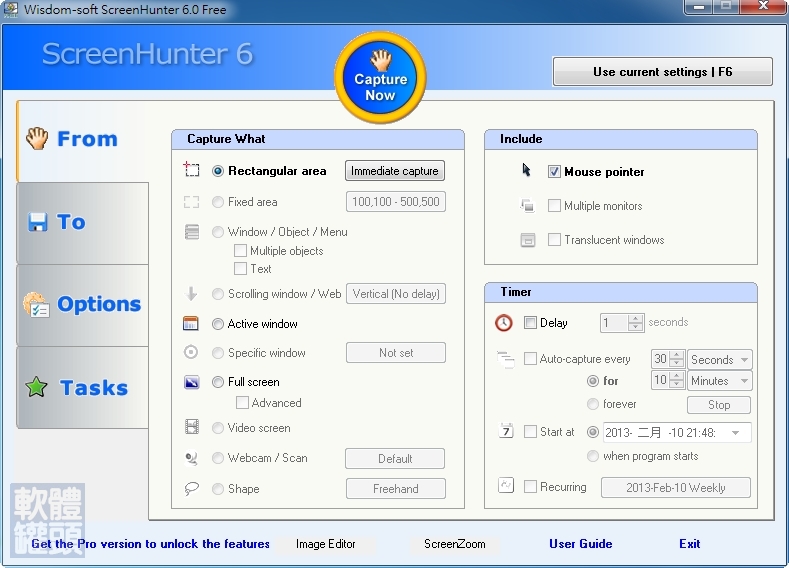Click the Active window icon

pos(191,323)
